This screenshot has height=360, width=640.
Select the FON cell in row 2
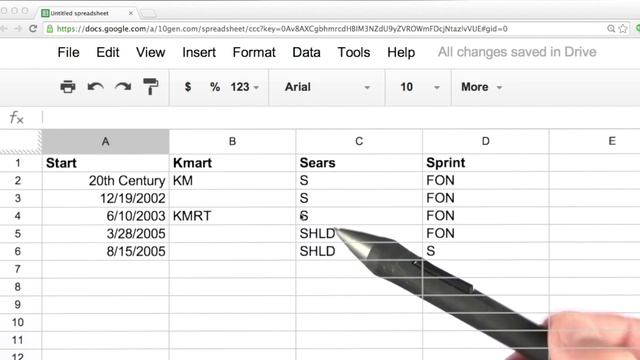click(486, 181)
